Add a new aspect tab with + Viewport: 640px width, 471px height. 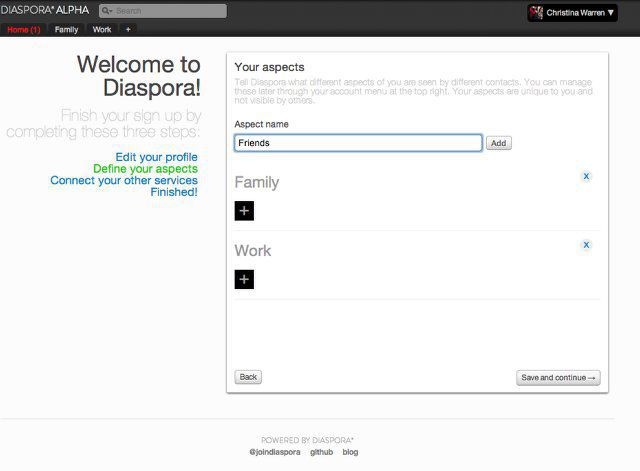coord(128,29)
